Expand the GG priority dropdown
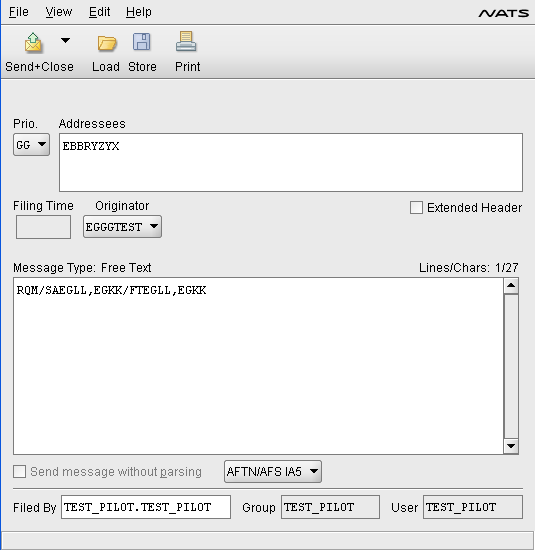 tap(32, 145)
